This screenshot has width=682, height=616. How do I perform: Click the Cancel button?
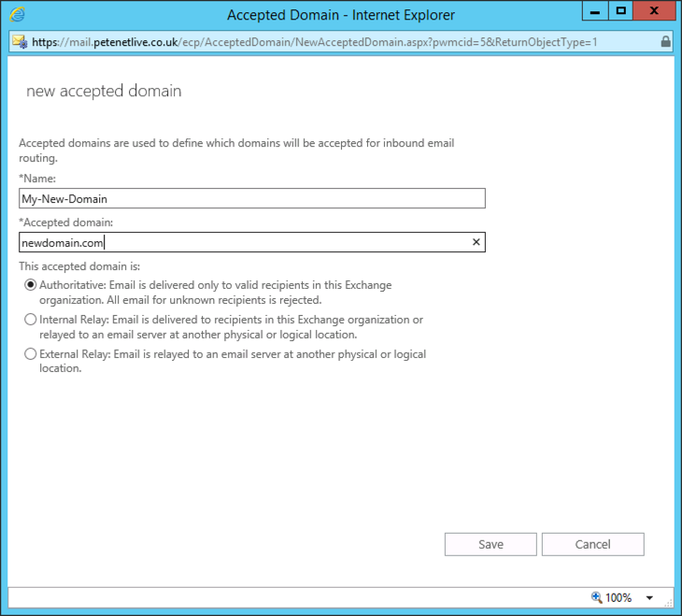(x=593, y=544)
